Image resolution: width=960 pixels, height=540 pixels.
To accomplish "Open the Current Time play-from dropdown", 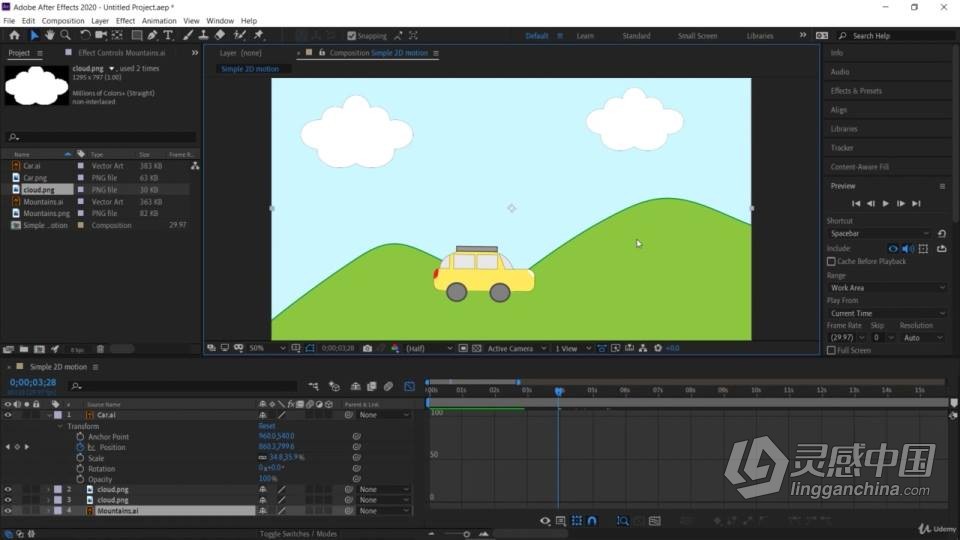I will 887,313.
